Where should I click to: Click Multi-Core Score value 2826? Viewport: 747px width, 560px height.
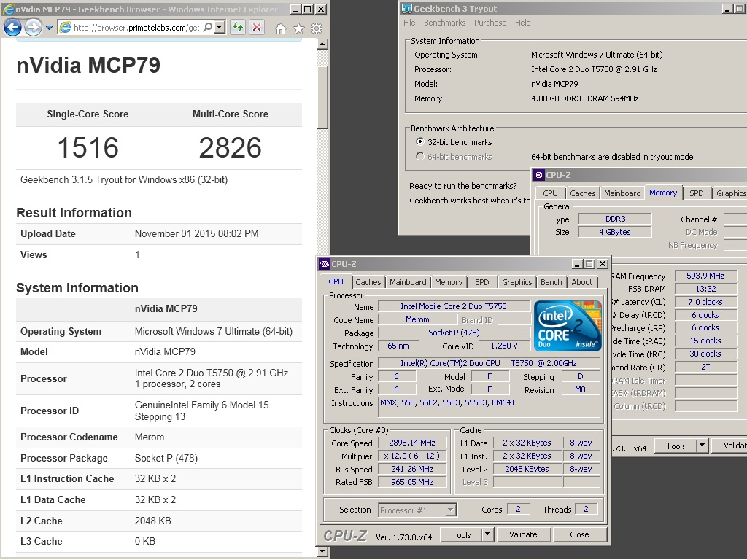pos(230,147)
